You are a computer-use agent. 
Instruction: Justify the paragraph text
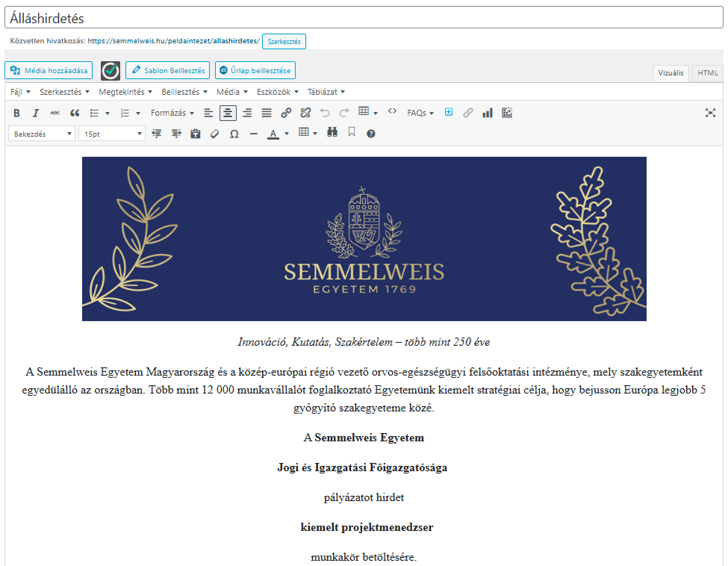pyautogui.click(x=267, y=113)
